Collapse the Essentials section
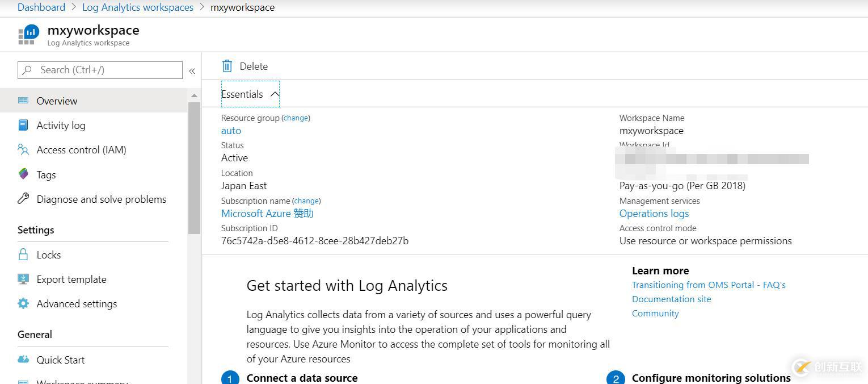 coord(275,94)
